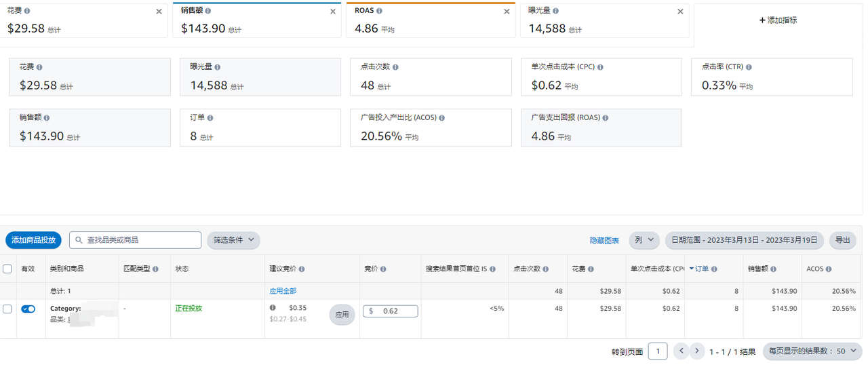Show info for 点击率 (CTR) tile
Image resolution: width=868 pixels, height=367 pixels.
tap(749, 67)
